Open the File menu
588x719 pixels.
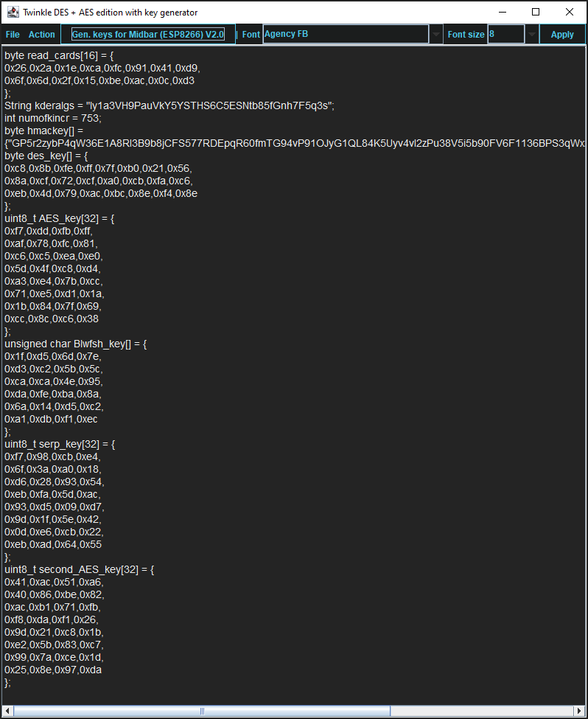(13, 34)
